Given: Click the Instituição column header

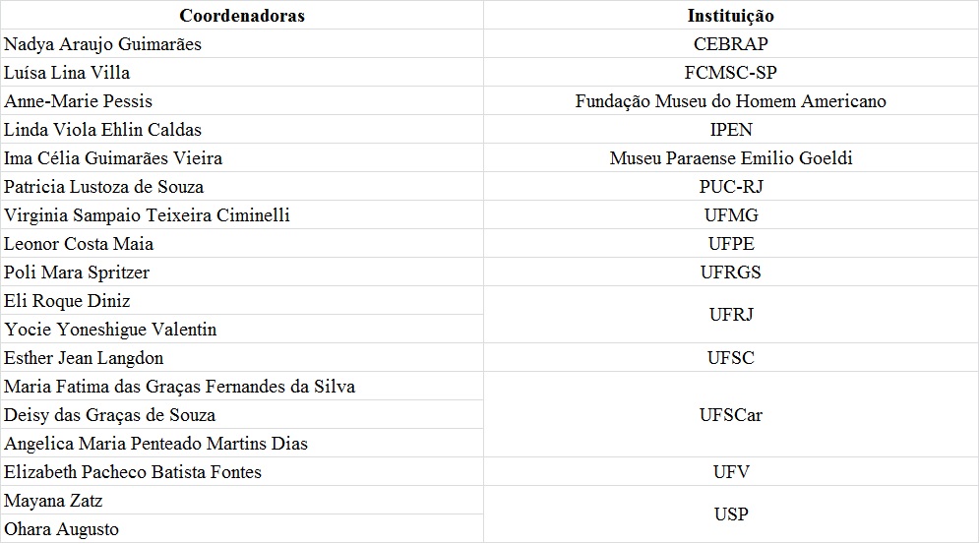Looking at the screenshot, I should point(731,16).
